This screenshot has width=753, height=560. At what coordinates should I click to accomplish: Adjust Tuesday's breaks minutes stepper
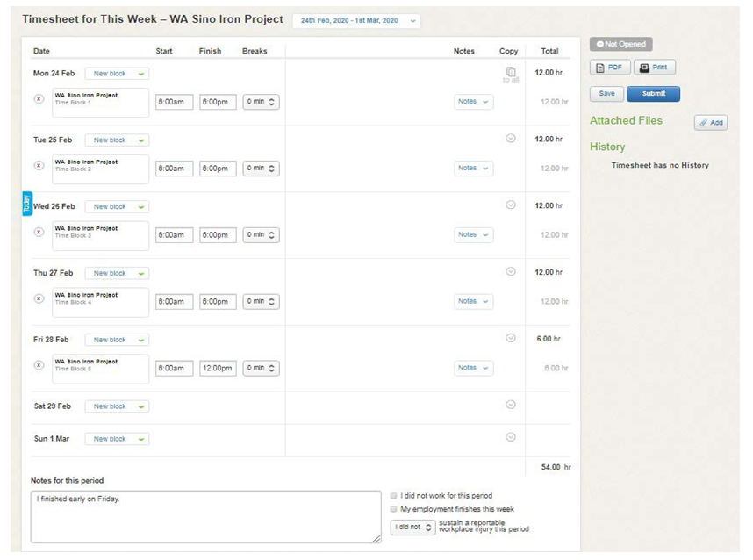coord(262,169)
